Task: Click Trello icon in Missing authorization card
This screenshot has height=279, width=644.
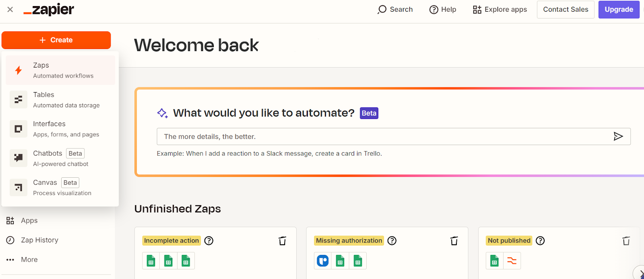Action: (323, 261)
